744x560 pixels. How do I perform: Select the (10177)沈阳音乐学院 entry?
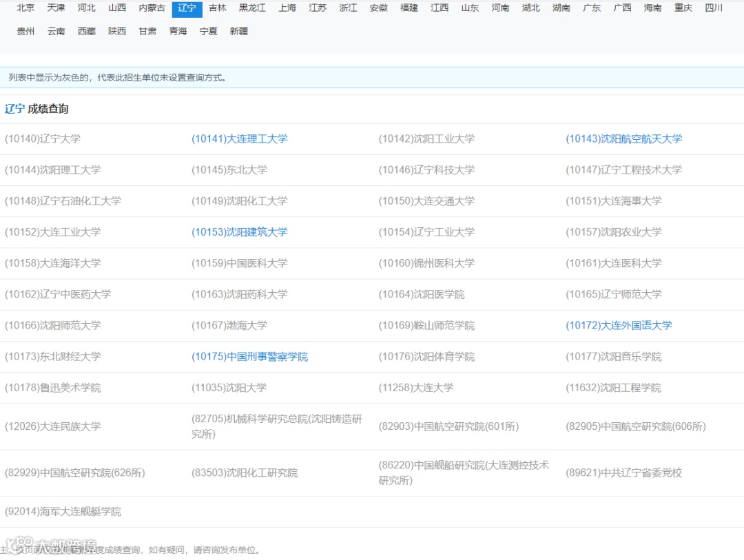[614, 357]
